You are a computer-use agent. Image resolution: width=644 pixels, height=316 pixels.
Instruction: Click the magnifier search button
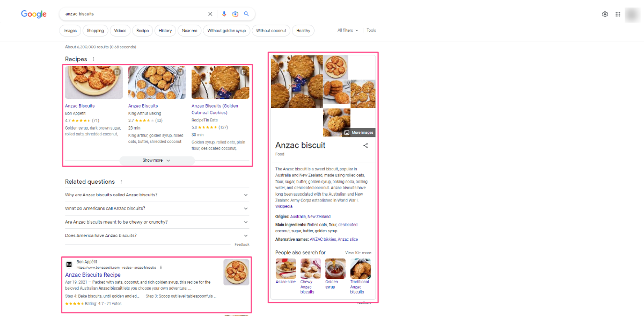pos(246,14)
